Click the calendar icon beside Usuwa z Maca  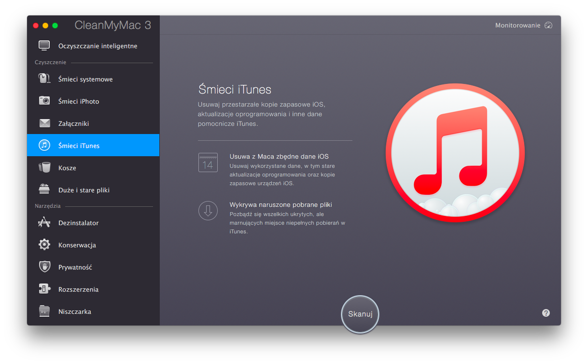[208, 162]
